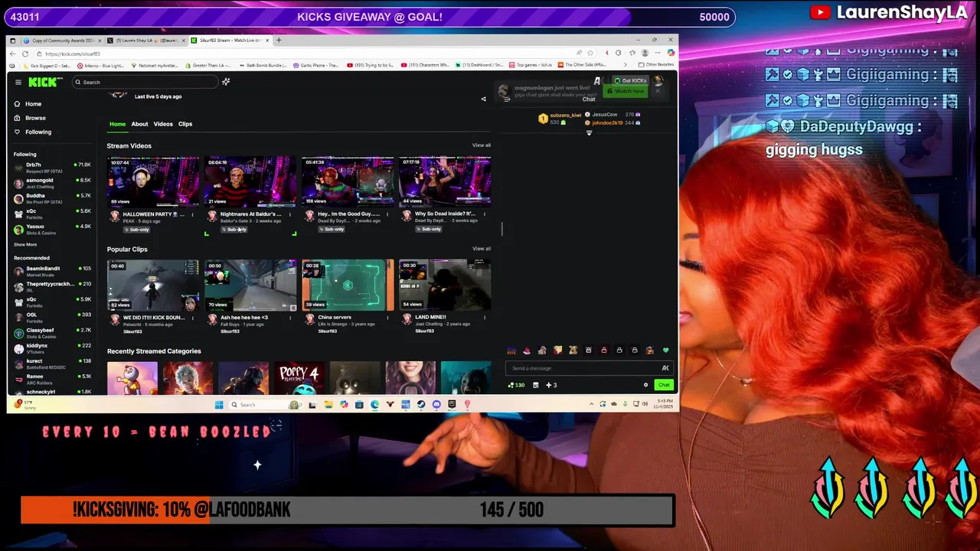Expand Show More in Following list
The image size is (980, 551).
click(25, 245)
